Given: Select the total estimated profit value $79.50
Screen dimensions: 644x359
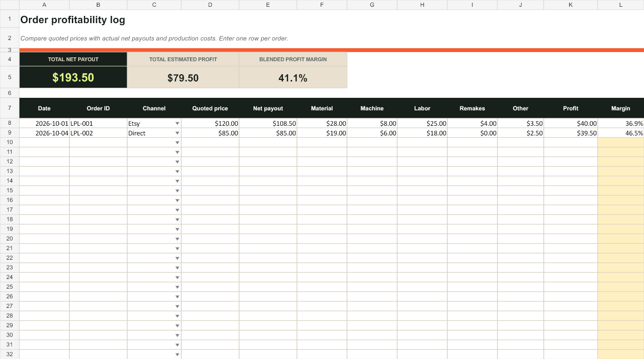Looking at the screenshot, I should coord(183,78).
